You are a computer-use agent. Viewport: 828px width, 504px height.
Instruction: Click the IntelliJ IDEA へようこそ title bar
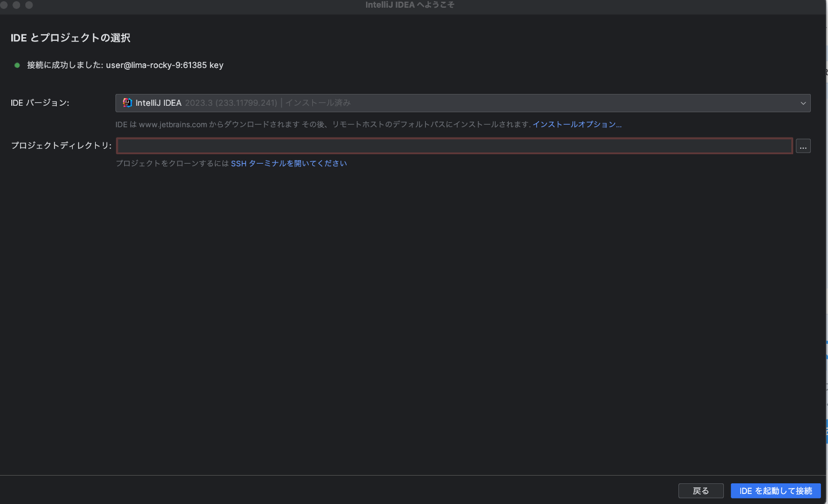tap(410, 5)
